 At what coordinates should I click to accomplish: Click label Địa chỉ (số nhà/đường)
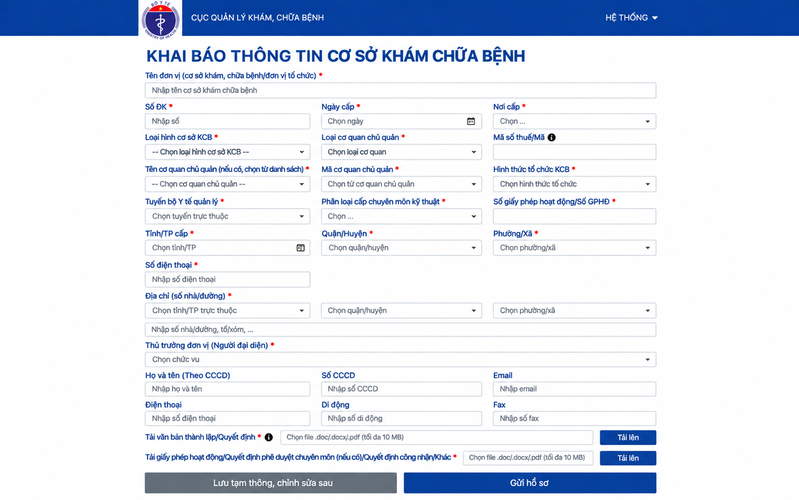185,296
